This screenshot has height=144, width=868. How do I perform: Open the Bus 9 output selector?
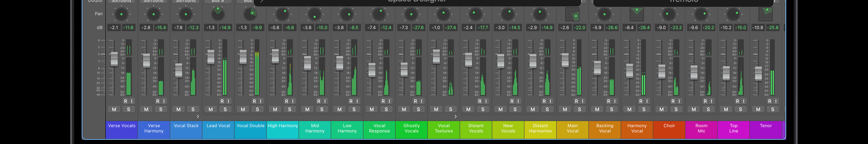point(218,1)
